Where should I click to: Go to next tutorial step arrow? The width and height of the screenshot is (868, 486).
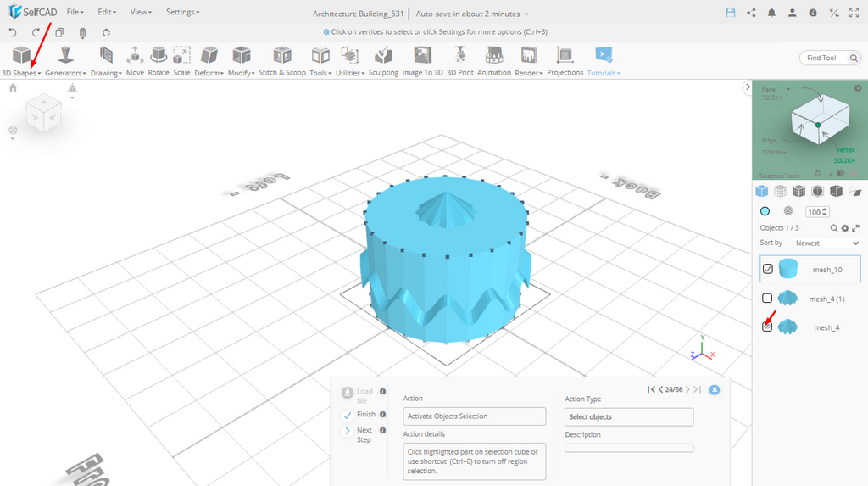point(687,389)
